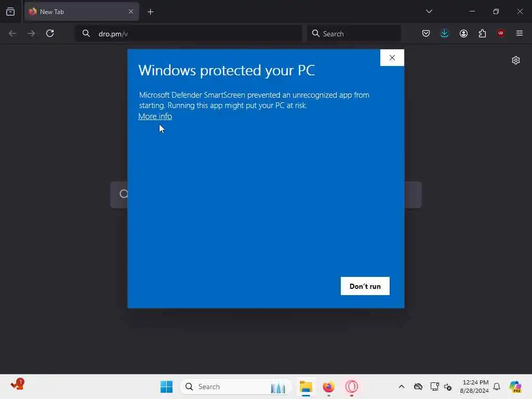Open the Firefox account icon
The image size is (532, 399).
[464, 33]
